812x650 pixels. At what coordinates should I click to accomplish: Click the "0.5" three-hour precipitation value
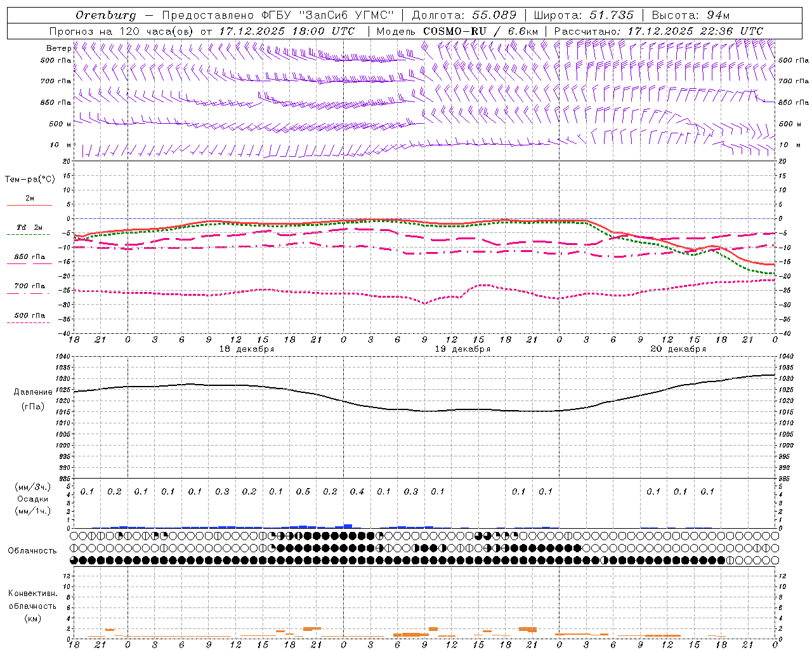(303, 491)
